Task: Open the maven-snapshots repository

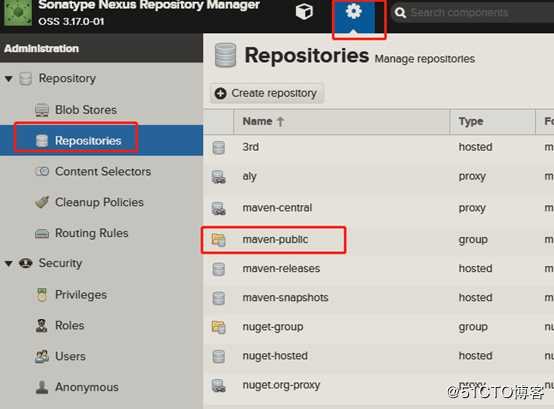Action: [x=285, y=298]
